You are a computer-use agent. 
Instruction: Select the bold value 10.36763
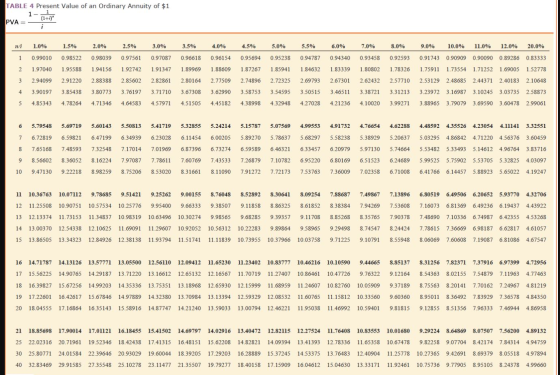coord(40,195)
